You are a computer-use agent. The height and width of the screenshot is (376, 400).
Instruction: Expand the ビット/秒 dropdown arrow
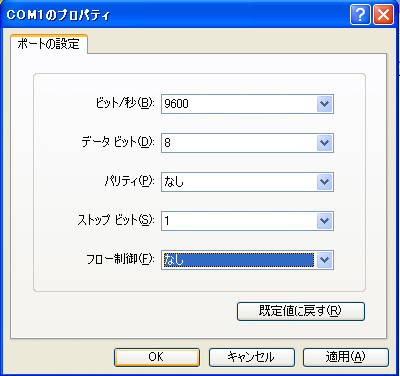click(x=324, y=104)
